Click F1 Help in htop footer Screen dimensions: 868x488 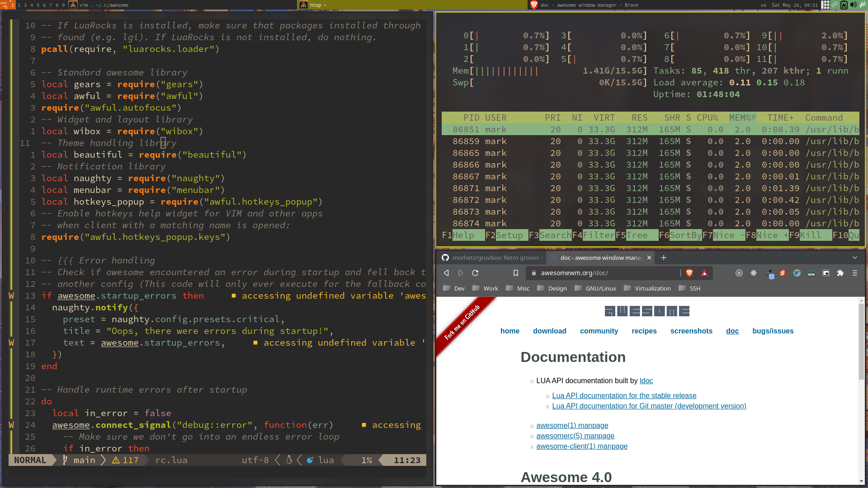click(463, 235)
